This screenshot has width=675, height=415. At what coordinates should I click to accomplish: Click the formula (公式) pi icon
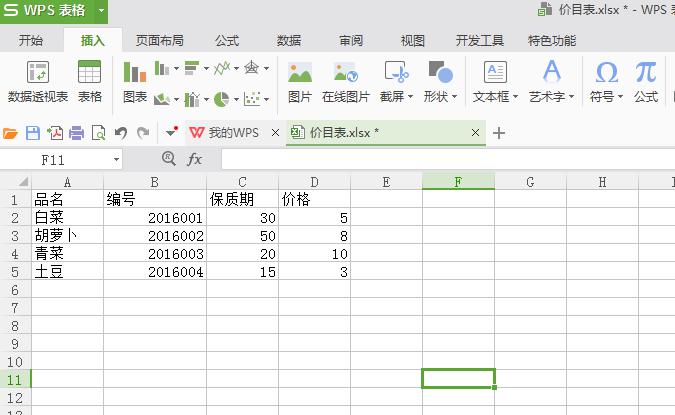tap(646, 74)
